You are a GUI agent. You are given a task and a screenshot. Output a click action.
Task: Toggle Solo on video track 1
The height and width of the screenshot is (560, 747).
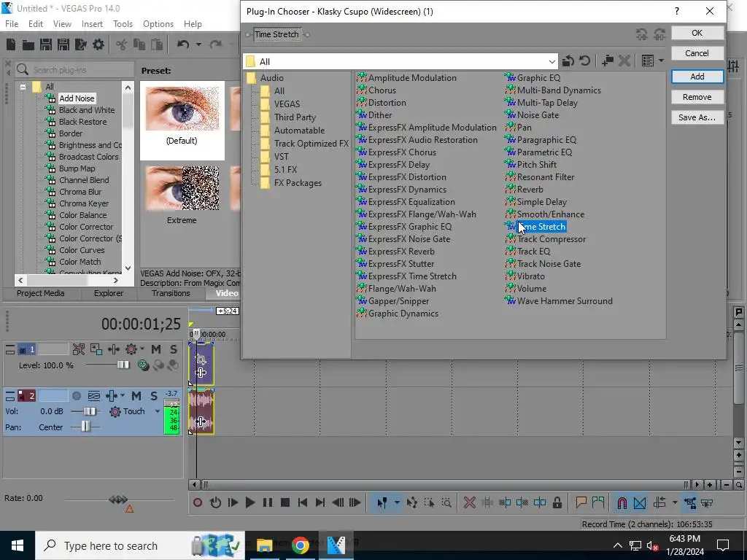click(174, 349)
